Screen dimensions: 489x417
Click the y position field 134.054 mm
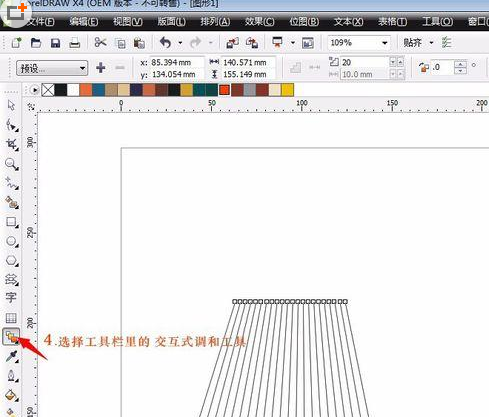click(177, 74)
